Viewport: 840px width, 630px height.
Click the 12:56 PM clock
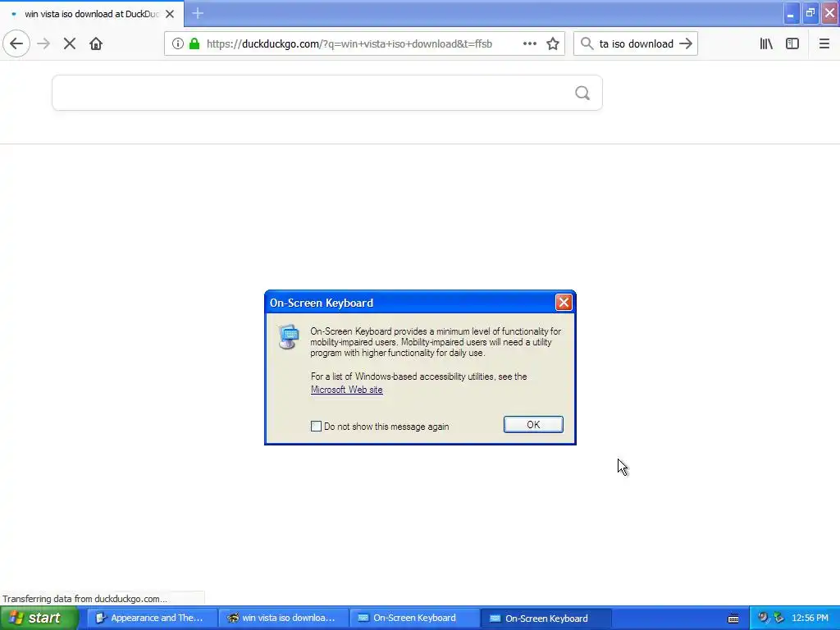point(810,619)
